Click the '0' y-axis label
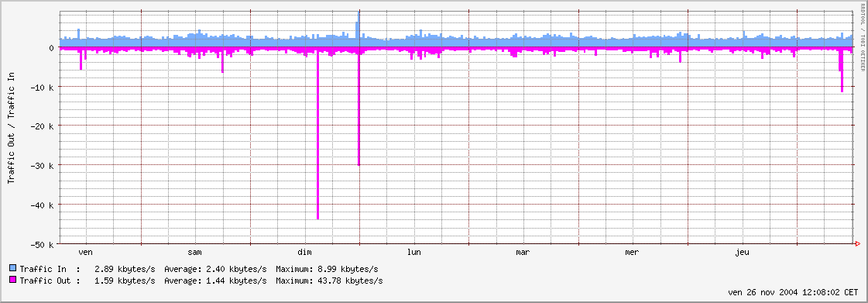868x303 pixels. coord(51,48)
